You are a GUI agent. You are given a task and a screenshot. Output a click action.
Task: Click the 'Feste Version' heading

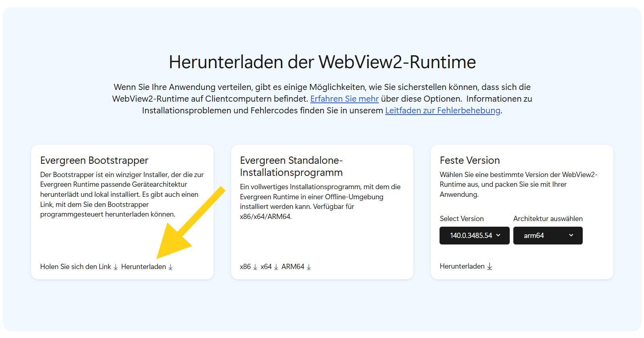pos(470,161)
